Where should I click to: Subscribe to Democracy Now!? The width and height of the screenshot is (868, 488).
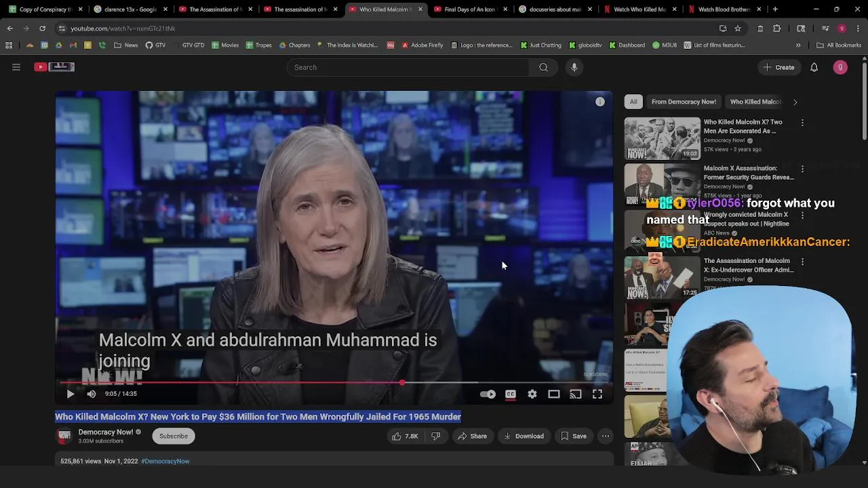[x=174, y=436]
